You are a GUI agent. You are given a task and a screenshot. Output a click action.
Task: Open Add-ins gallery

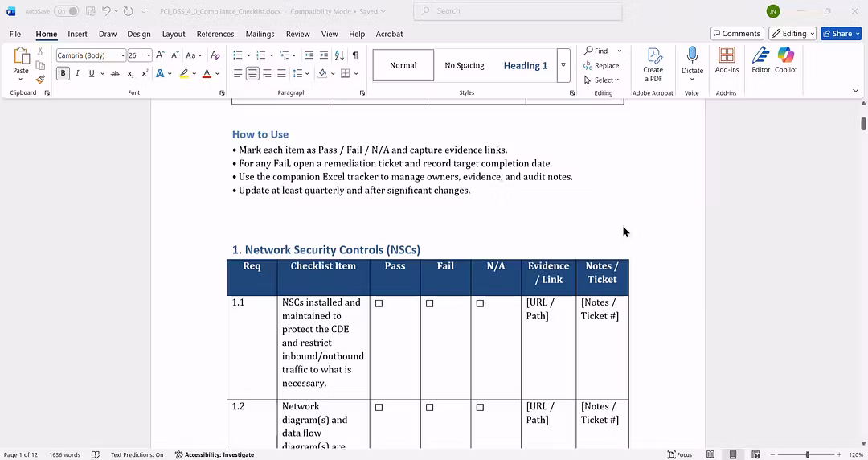click(727, 60)
